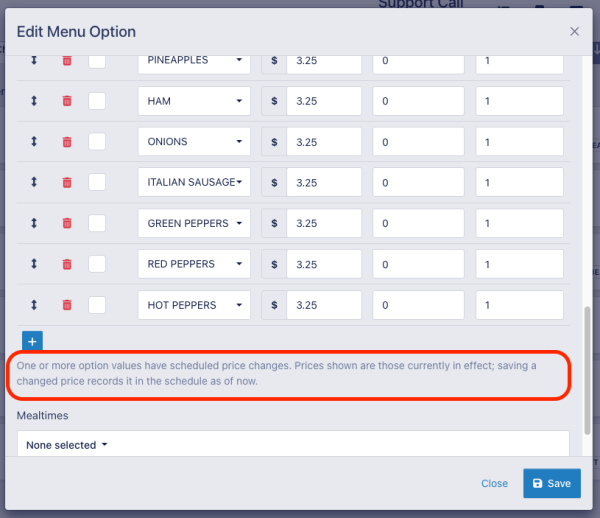Screen dimensions: 600x518
Task: Click the ITALIAN SAUSAGE price input field
Action: tap(324, 182)
